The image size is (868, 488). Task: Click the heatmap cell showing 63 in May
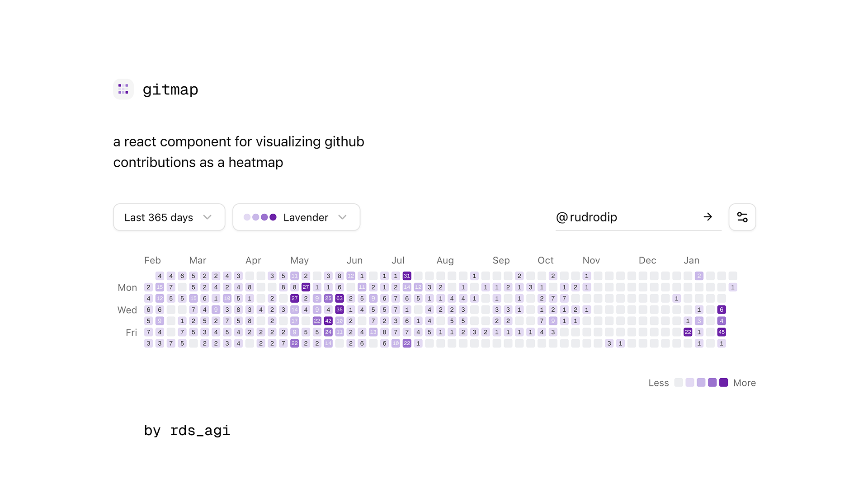tap(340, 298)
